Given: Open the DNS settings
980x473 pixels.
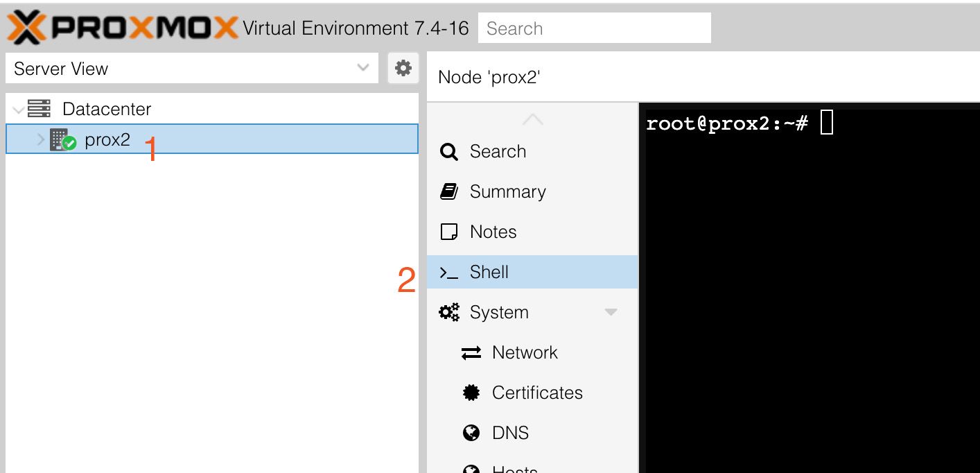Looking at the screenshot, I should point(532,433).
